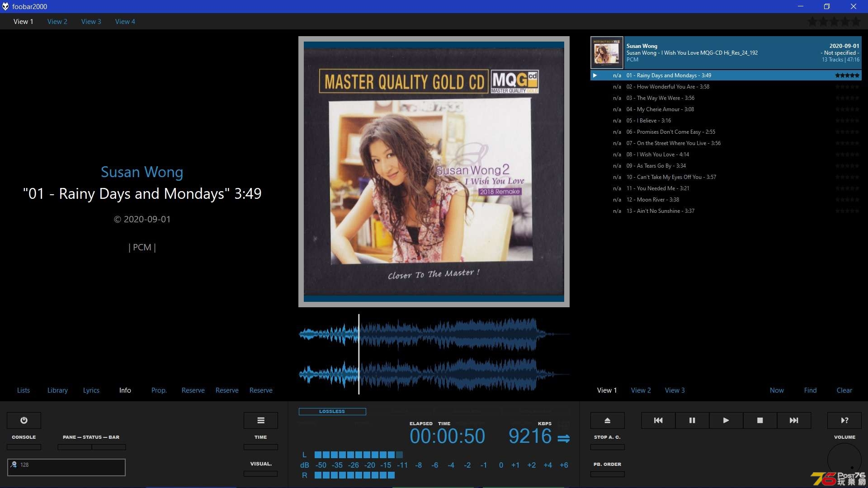Screen dimensions: 868x488
Task: Click the play button
Action: pyautogui.click(x=726, y=420)
